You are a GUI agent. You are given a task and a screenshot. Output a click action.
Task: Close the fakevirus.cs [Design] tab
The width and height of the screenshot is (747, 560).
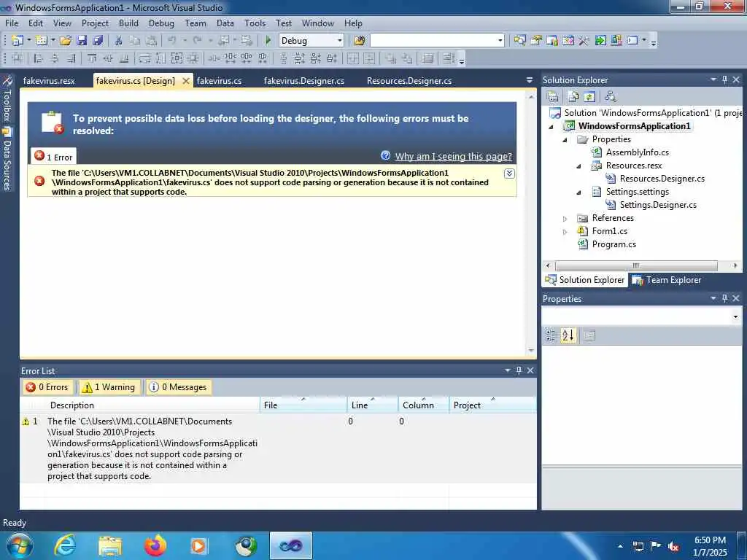pos(186,81)
